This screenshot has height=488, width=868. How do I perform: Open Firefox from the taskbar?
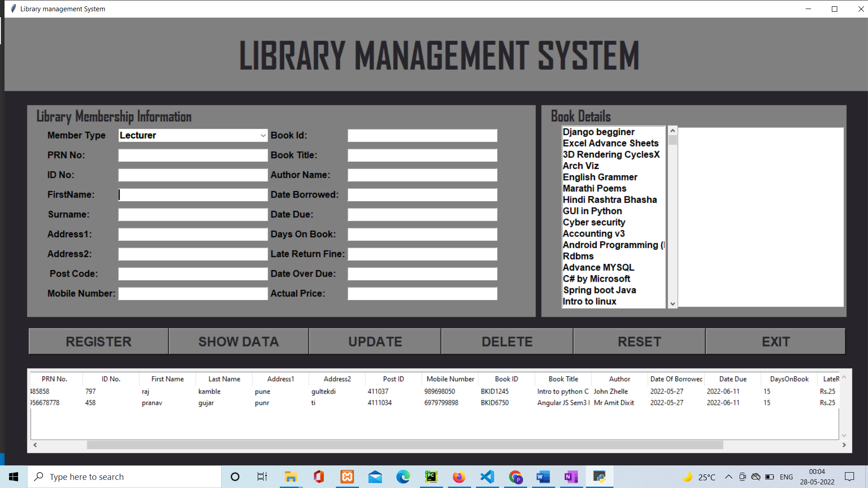[x=459, y=477]
